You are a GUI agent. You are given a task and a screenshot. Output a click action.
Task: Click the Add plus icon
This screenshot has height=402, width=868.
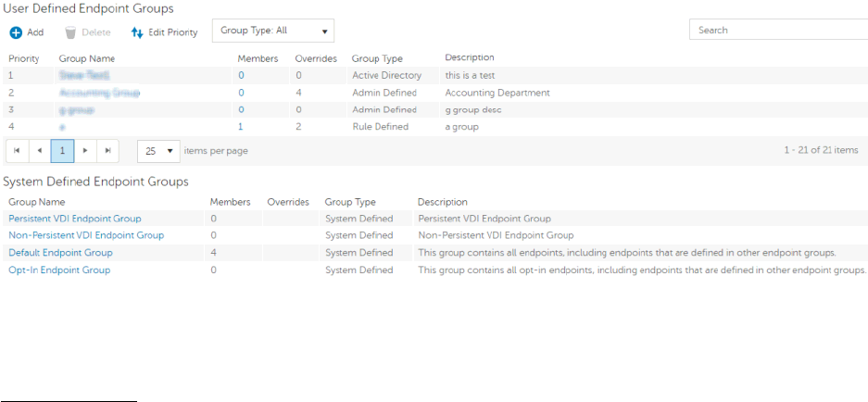[16, 32]
